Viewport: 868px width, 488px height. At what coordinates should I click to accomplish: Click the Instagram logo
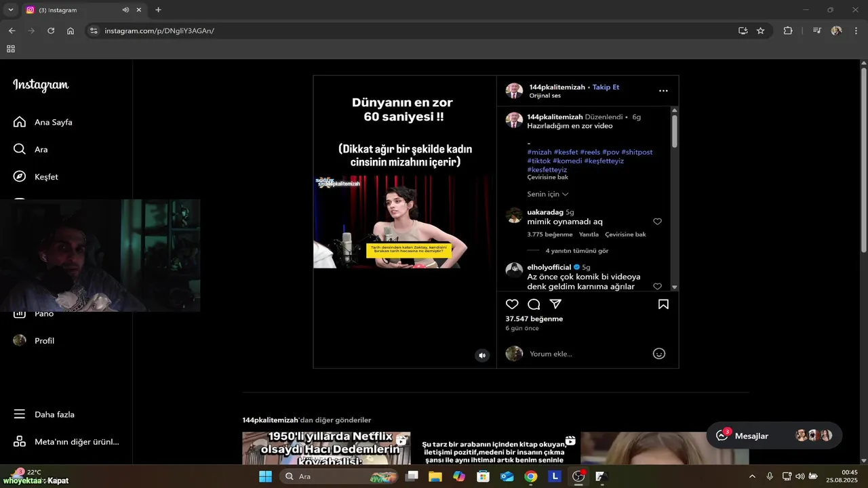(41, 85)
